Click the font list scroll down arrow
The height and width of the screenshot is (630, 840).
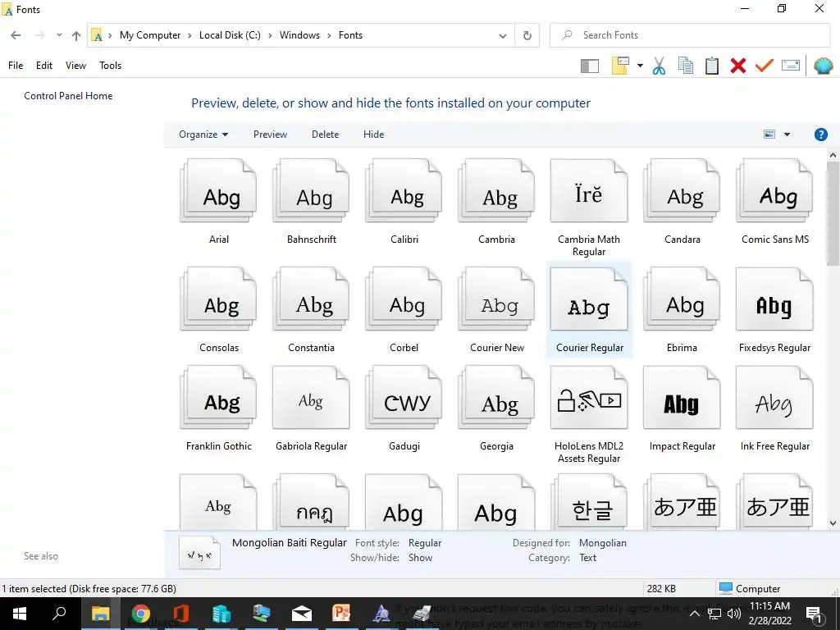pos(833,523)
